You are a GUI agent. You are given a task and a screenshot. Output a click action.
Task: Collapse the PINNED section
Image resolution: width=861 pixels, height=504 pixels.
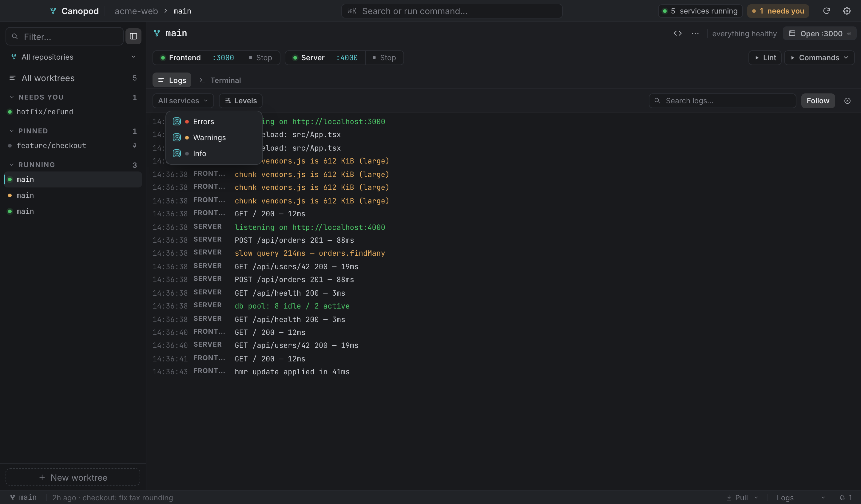pos(12,131)
